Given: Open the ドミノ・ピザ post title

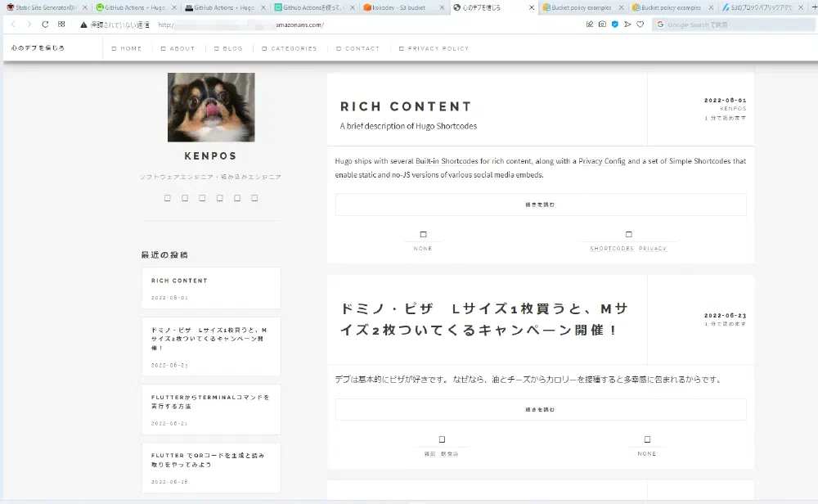Looking at the screenshot, I should pos(483,319).
